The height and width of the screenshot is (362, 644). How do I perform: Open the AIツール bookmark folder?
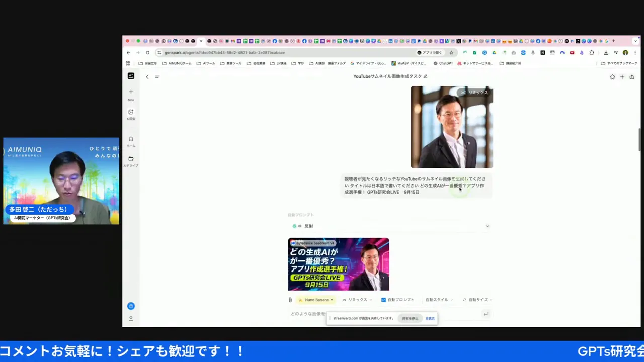(x=206, y=63)
